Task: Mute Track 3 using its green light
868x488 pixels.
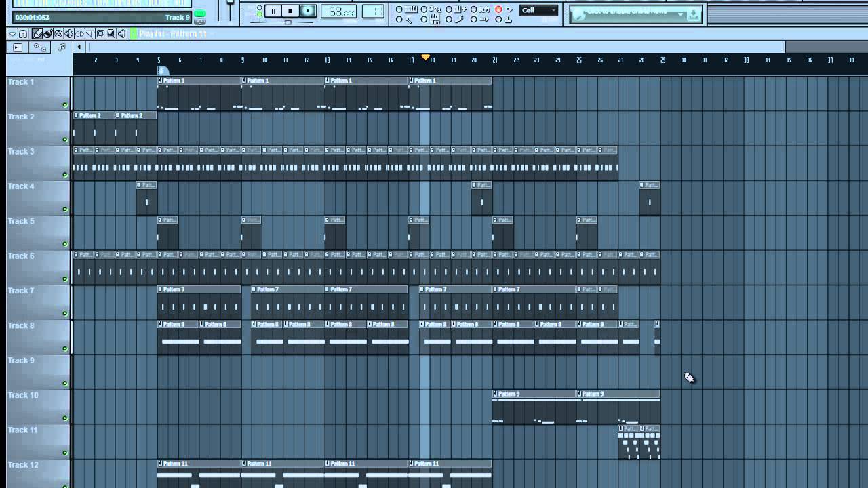Action: (65, 174)
